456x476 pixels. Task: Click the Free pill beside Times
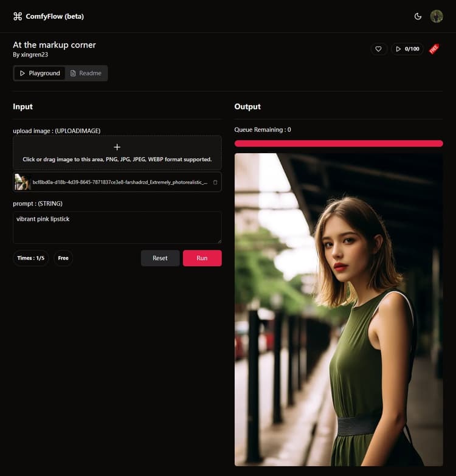pos(63,258)
